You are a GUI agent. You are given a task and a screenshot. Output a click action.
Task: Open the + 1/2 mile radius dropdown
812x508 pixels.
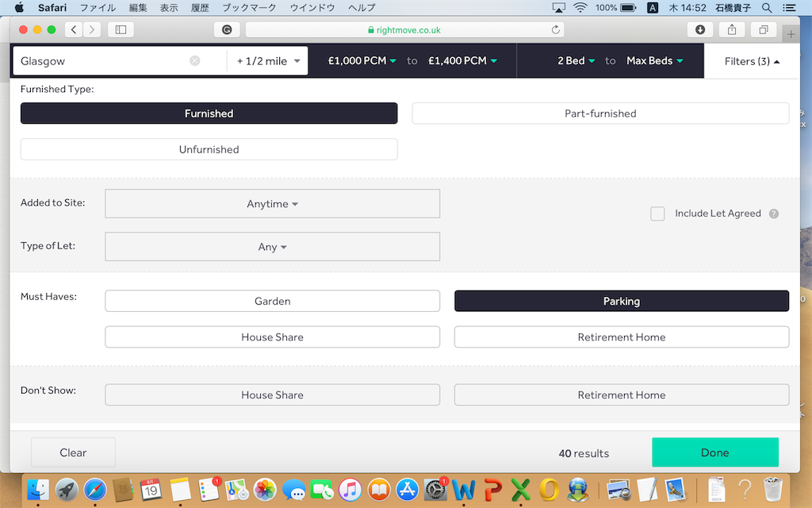(x=268, y=60)
